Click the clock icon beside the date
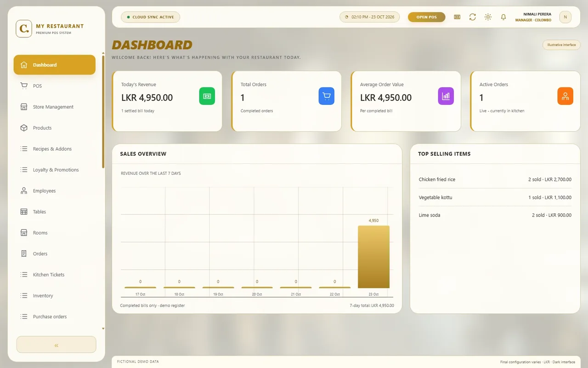 [347, 17]
